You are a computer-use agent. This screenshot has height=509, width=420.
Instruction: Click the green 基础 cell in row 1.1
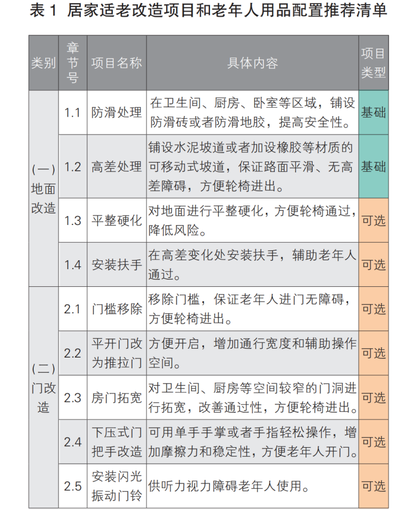click(x=373, y=113)
